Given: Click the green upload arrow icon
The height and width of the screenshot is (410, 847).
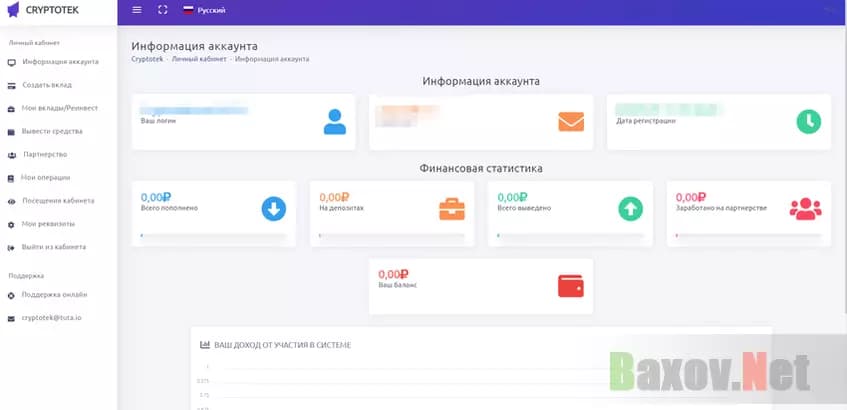Looking at the screenshot, I should pos(630,209).
